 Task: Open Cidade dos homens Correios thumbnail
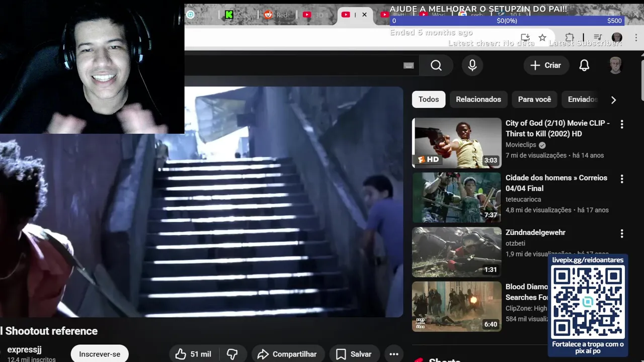[457, 198]
